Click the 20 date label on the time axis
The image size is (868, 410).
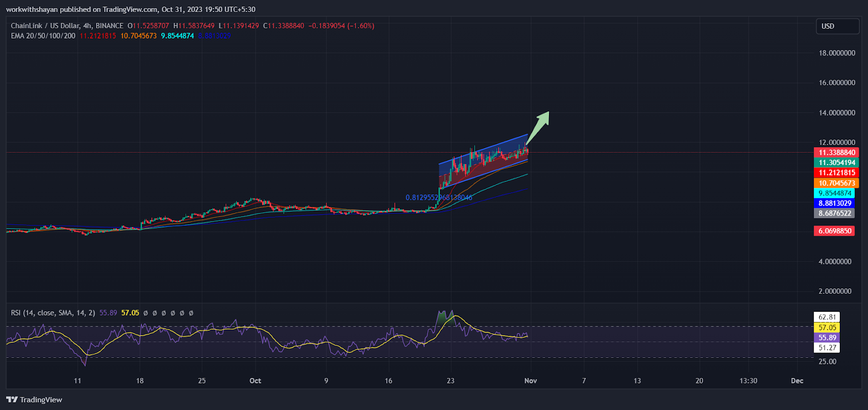(x=699, y=381)
